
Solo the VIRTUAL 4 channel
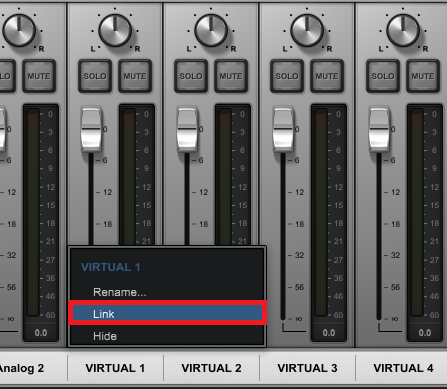tap(383, 76)
